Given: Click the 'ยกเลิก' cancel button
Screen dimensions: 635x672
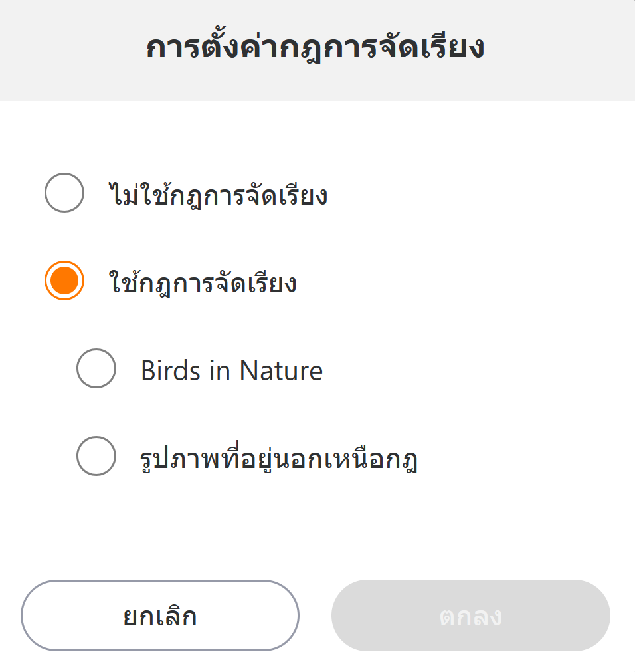Looking at the screenshot, I should pyautogui.click(x=160, y=616).
